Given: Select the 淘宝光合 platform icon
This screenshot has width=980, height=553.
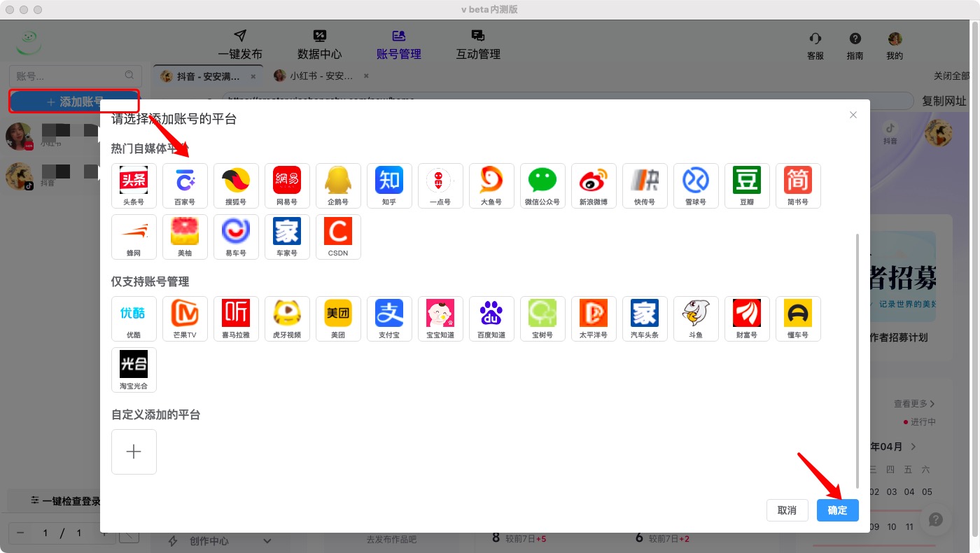Looking at the screenshot, I should pos(134,370).
